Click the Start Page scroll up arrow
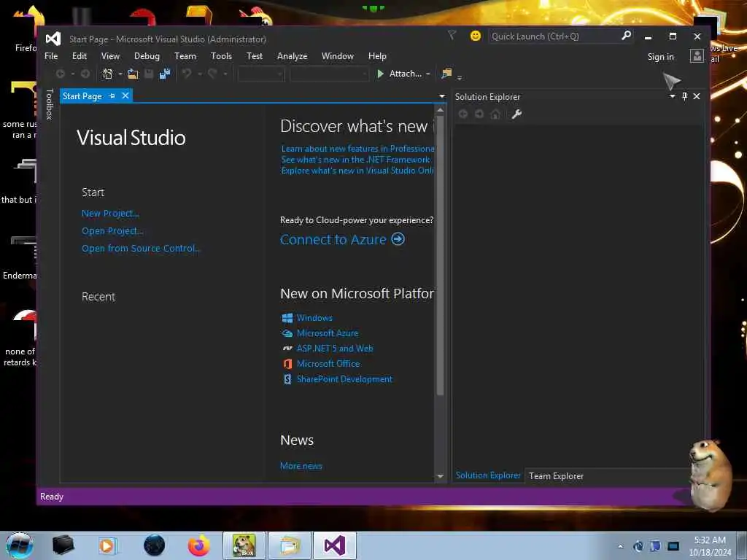The image size is (747, 560). [x=440, y=109]
